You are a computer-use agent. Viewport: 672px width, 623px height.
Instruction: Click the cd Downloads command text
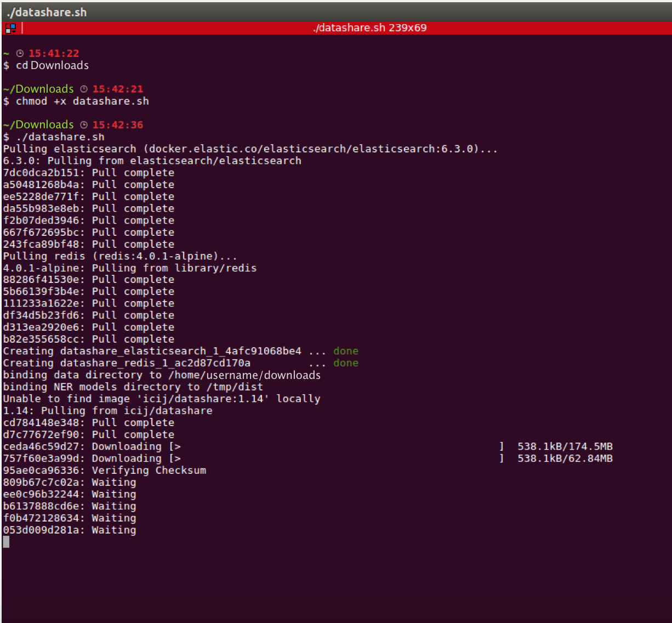click(52, 65)
